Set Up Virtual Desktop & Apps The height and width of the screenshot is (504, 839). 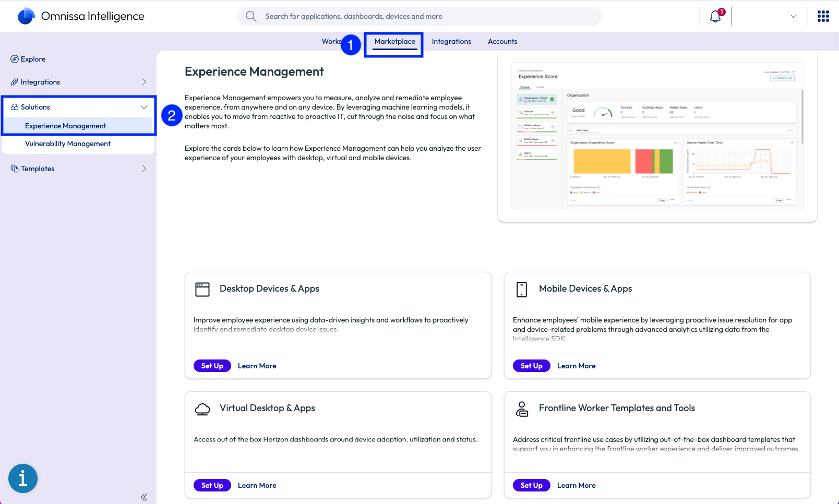212,485
